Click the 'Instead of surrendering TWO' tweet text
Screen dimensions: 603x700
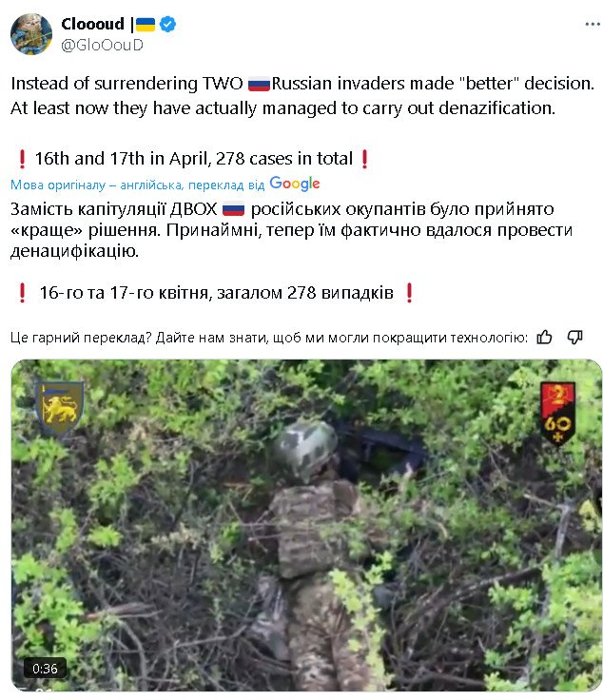(x=126, y=84)
